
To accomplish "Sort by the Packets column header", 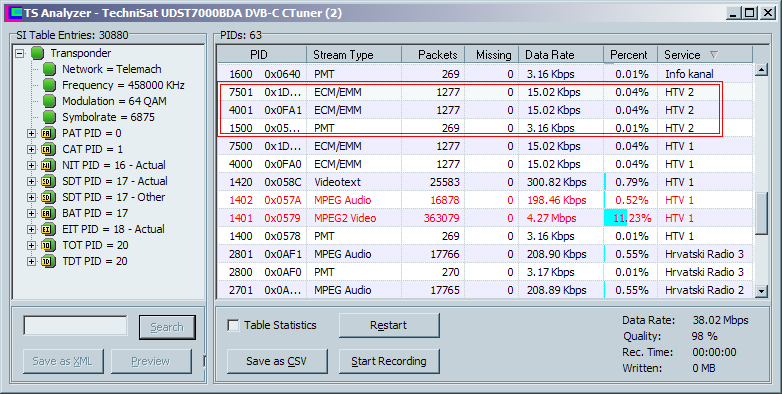I will [433, 55].
